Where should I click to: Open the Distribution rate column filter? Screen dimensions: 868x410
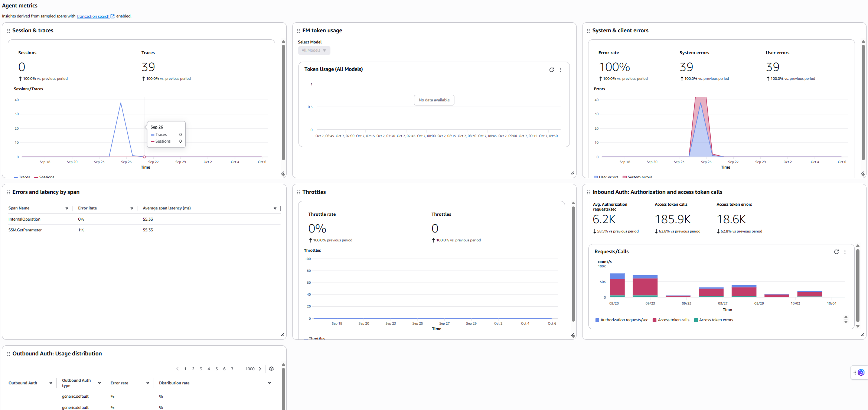point(270,383)
